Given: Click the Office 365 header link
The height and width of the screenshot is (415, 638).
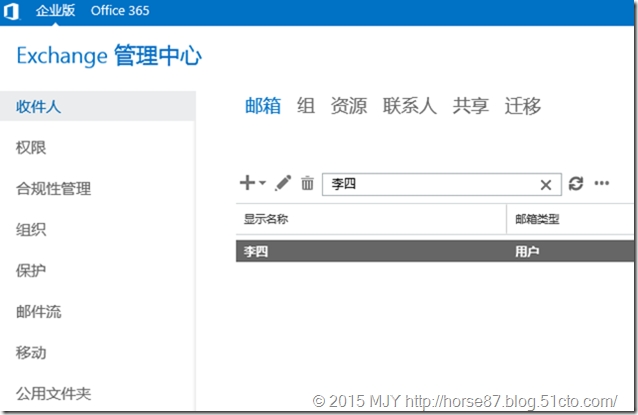Looking at the screenshot, I should (120, 11).
